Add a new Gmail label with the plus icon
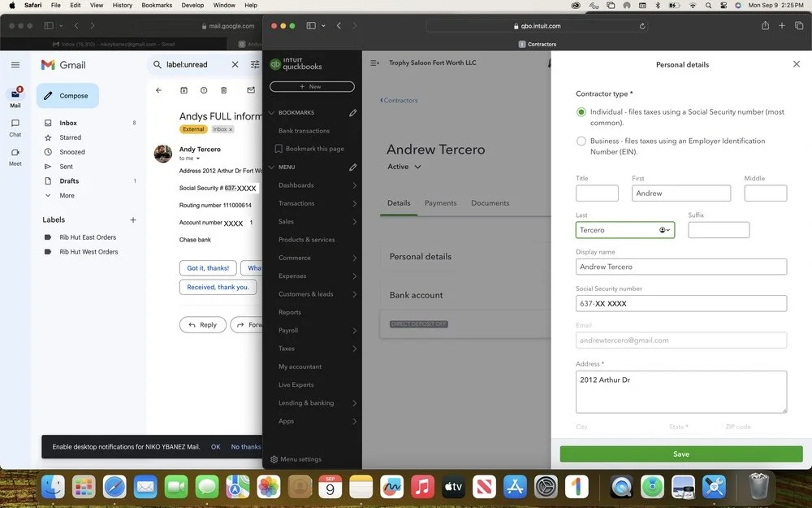Screen dimensions: 812x508 (x=133, y=219)
